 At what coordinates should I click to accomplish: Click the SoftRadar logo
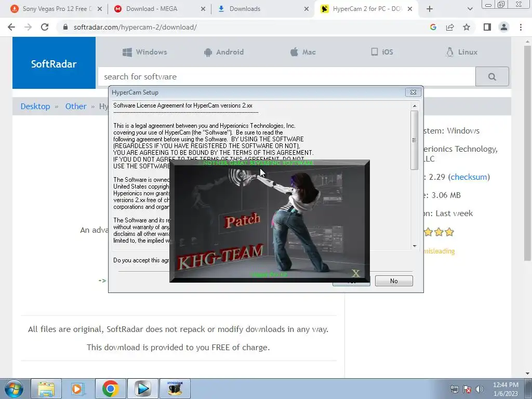(x=54, y=63)
